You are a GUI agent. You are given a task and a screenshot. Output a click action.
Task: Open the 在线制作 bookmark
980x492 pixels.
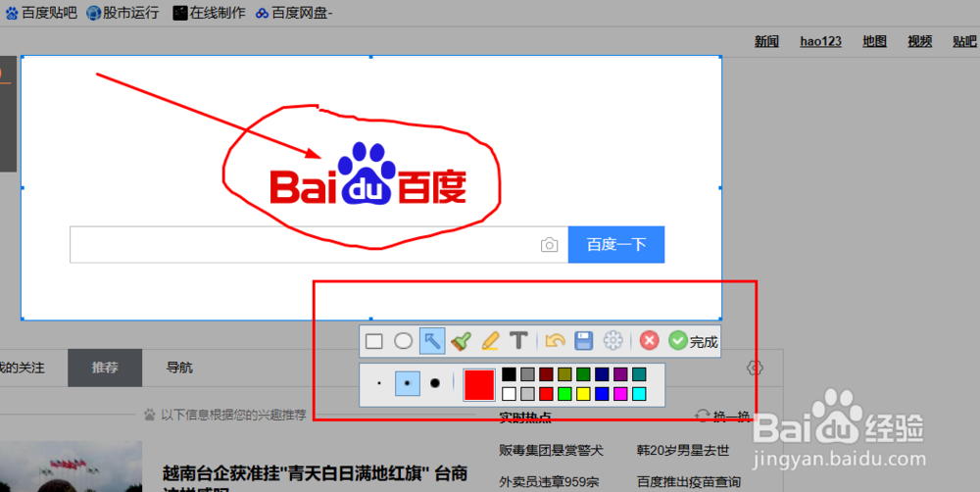coord(210,13)
